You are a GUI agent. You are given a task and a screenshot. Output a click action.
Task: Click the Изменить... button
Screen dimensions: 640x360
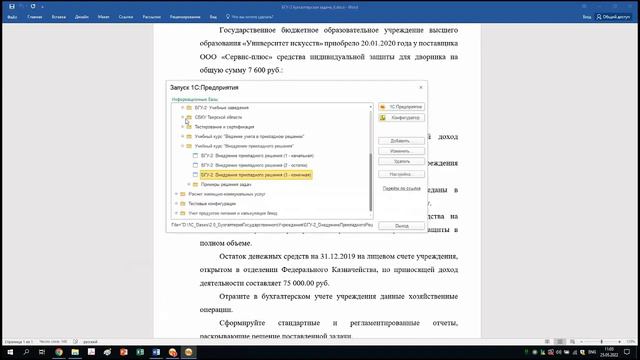(x=402, y=151)
